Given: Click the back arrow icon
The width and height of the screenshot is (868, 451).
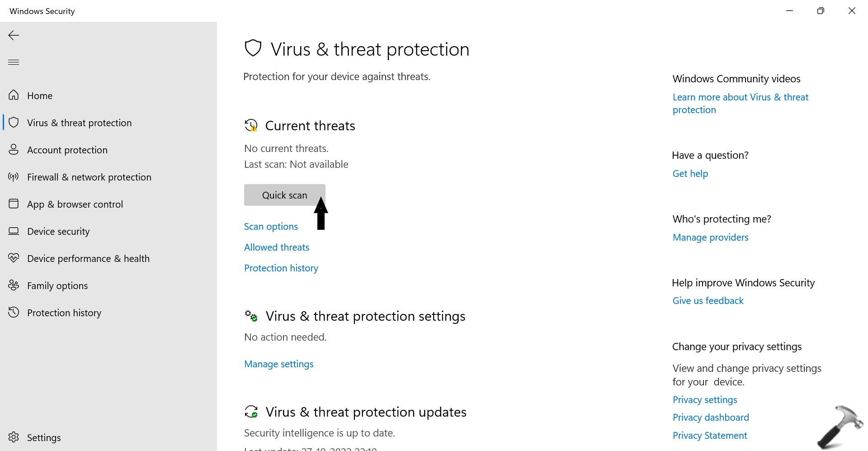Looking at the screenshot, I should pyautogui.click(x=14, y=35).
